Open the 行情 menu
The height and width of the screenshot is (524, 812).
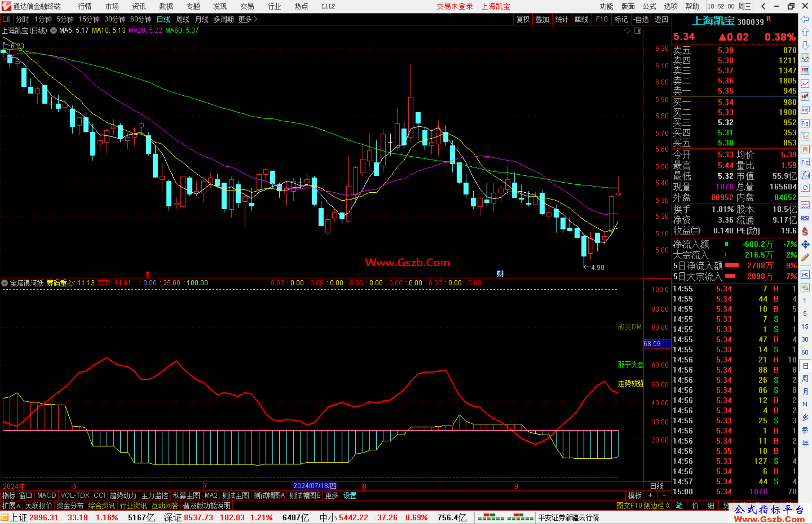click(x=85, y=6)
